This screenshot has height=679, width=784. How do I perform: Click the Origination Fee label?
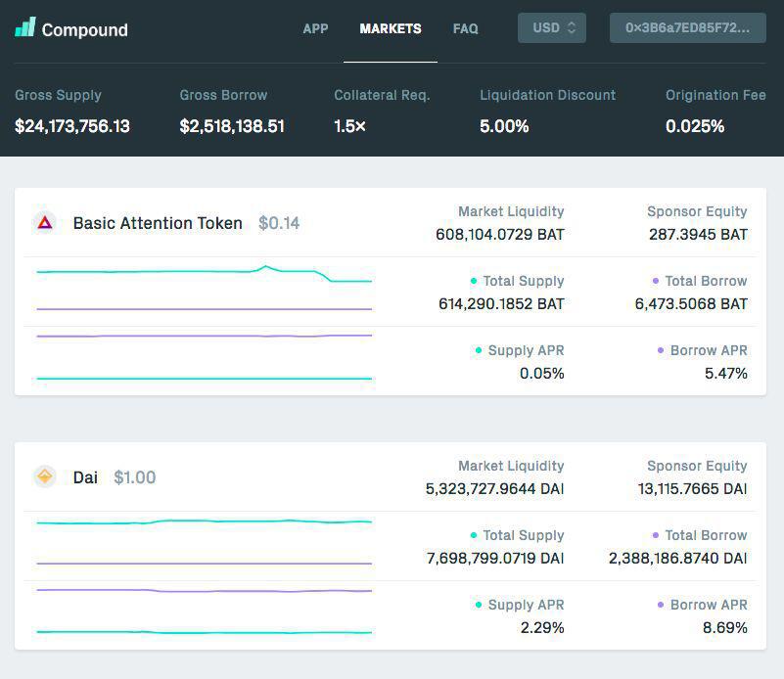pyautogui.click(x=715, y=95)
